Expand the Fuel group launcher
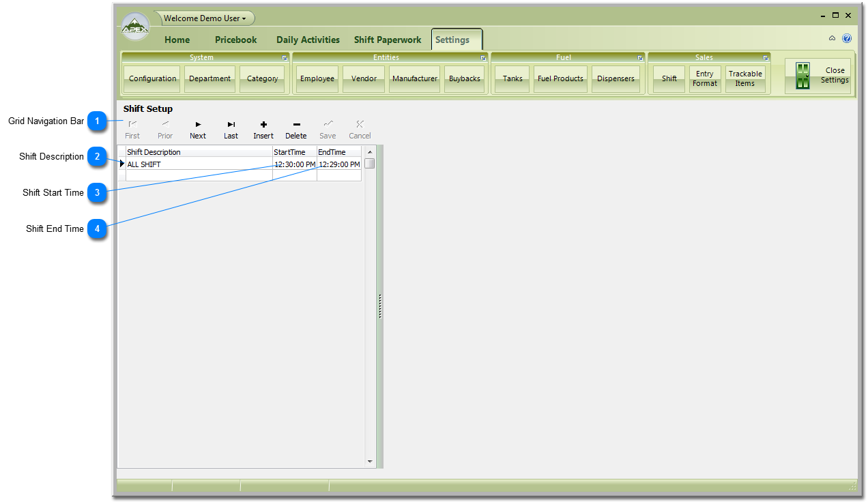Viewport: 868px width, 502px height. pyautogui.click(x=640, y=58)
